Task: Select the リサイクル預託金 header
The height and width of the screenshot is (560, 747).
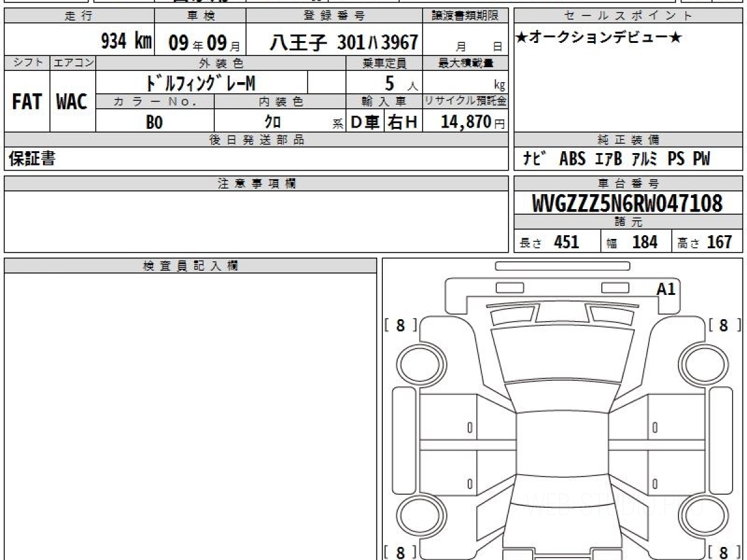Action: 466,102
